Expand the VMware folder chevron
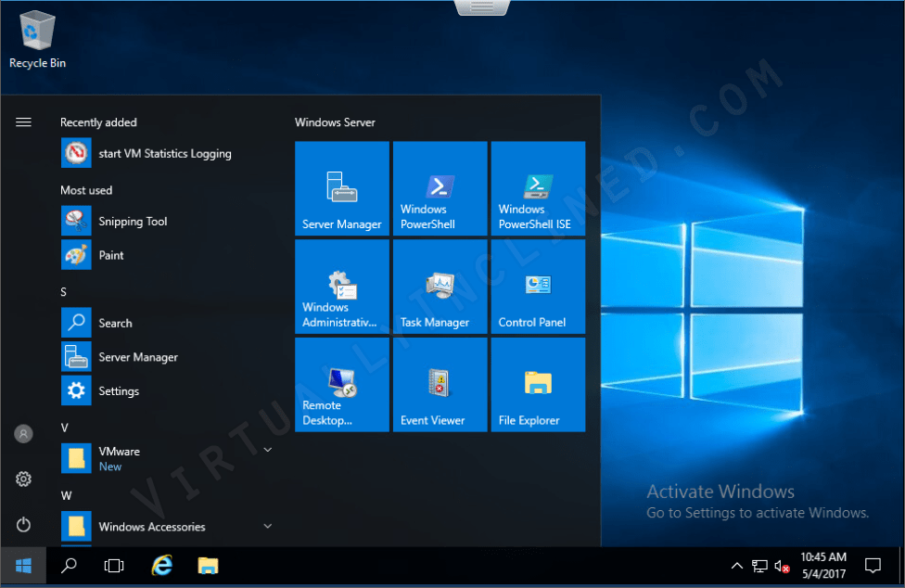The height and width of the screenshot is (588, 905). coord(268,450)
